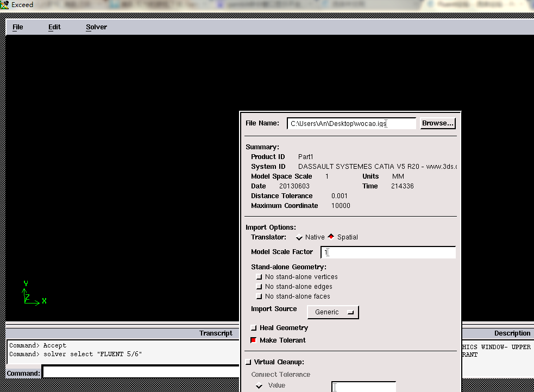
Task: Click the Model Scale Factor field
Action: 388,252
